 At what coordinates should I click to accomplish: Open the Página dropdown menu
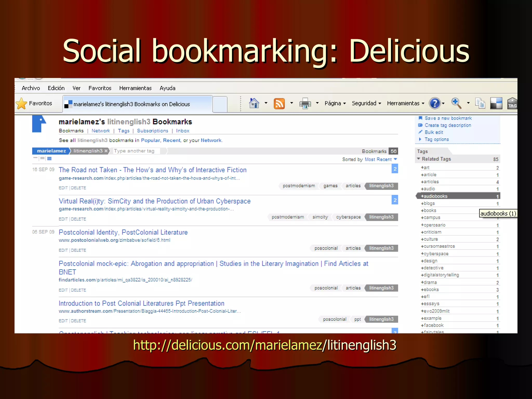(335, 103)
